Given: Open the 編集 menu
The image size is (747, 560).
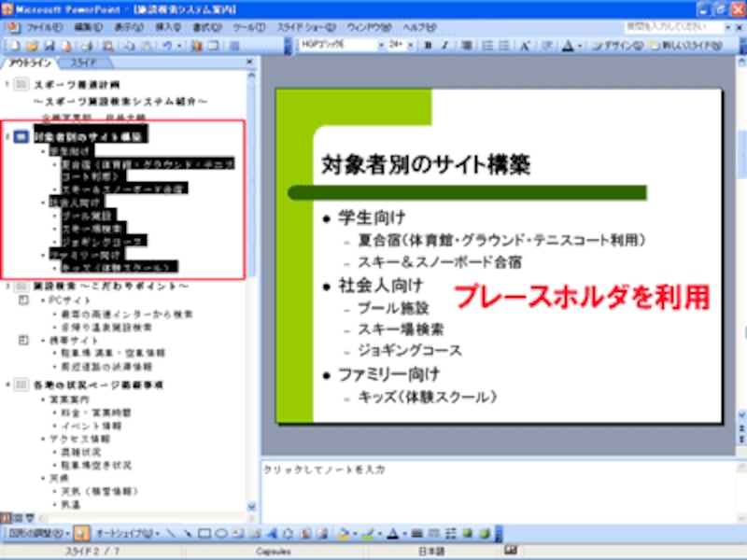Looking at the screenshot, I should point(88,27).
